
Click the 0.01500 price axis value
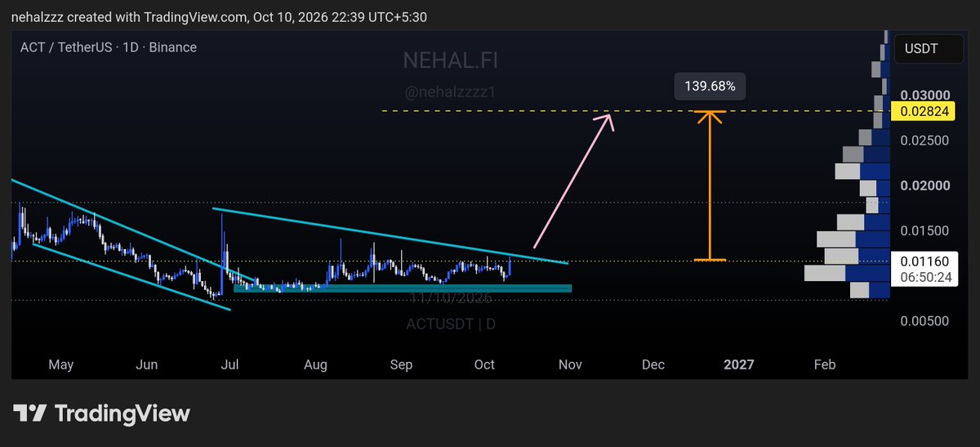pyautogui.click(x=924, y=231)
